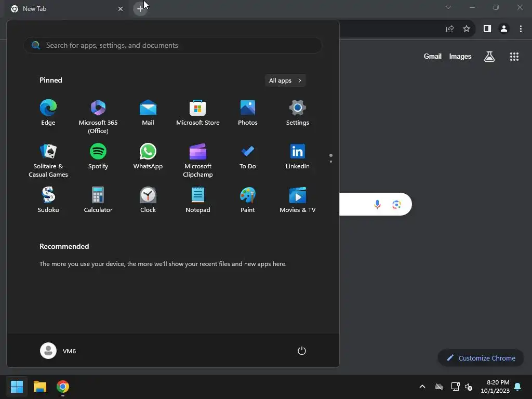Screen dimensions: 532x399
Task: Bookmark this tab with the star
Action: [x=467, y=29]
